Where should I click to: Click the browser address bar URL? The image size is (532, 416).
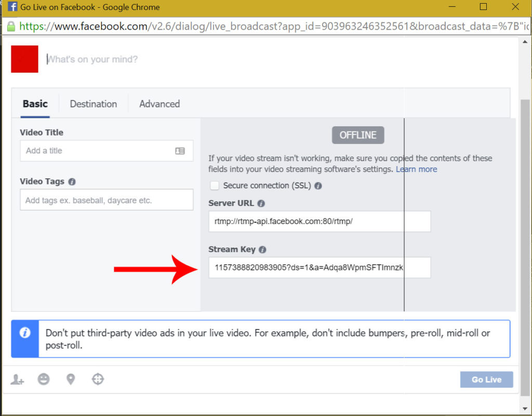(x=274, y=27)
